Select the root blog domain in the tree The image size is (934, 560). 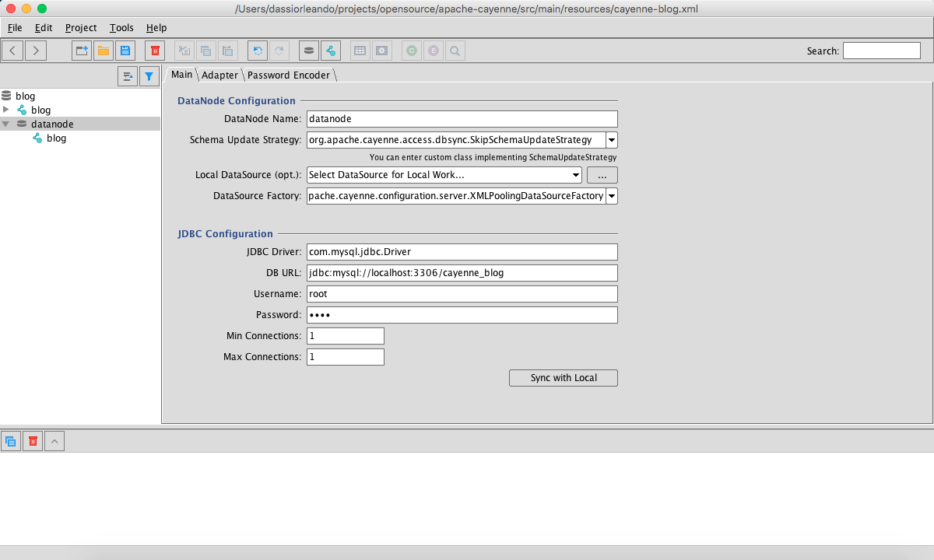tap(19, 96)
